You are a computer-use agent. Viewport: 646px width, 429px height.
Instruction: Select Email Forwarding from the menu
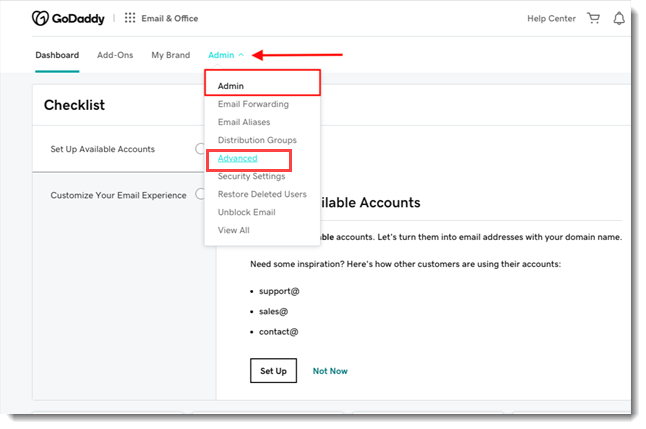(x=253, y=104)
